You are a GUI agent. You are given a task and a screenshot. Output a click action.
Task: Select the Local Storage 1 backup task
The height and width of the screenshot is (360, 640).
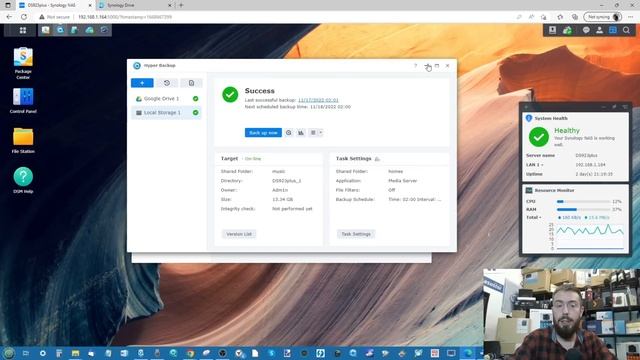(167, 113)
